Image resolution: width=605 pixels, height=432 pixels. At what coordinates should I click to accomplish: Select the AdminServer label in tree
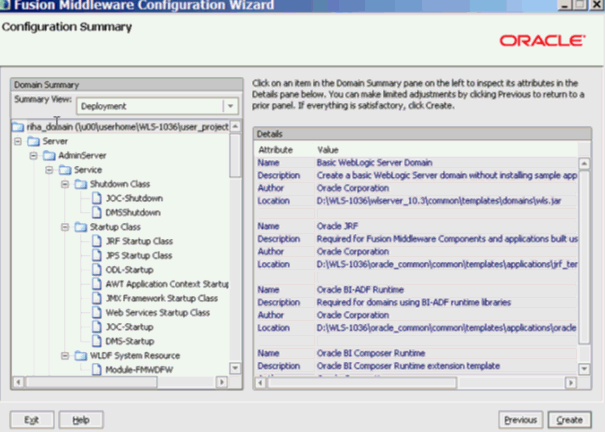click(82, 156)
